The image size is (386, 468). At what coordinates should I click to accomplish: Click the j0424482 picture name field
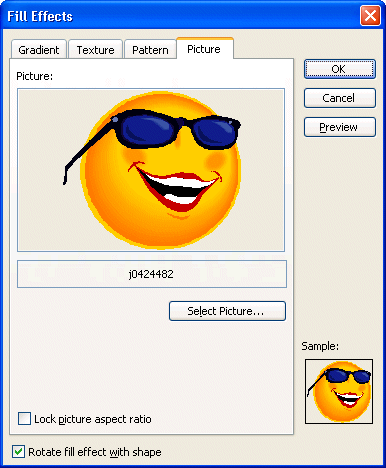(152, 274)
